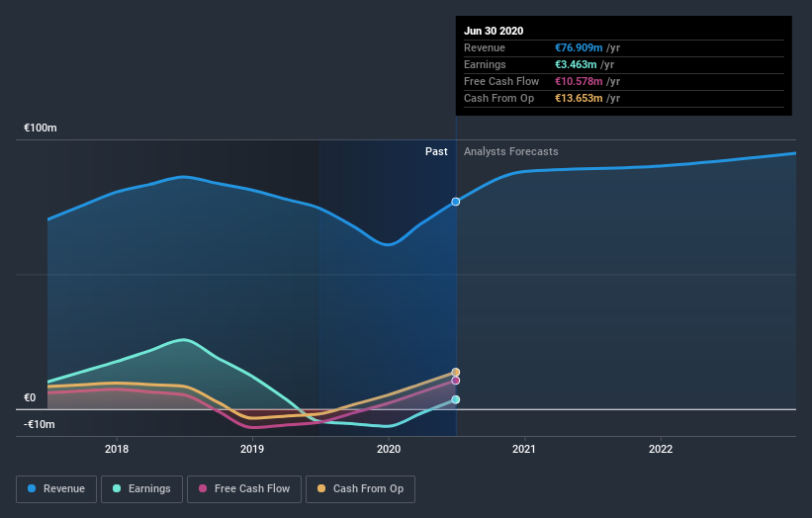The image size is (812, 518).
Task: Click the 2022 x-axis label
Action: point(661,449)
